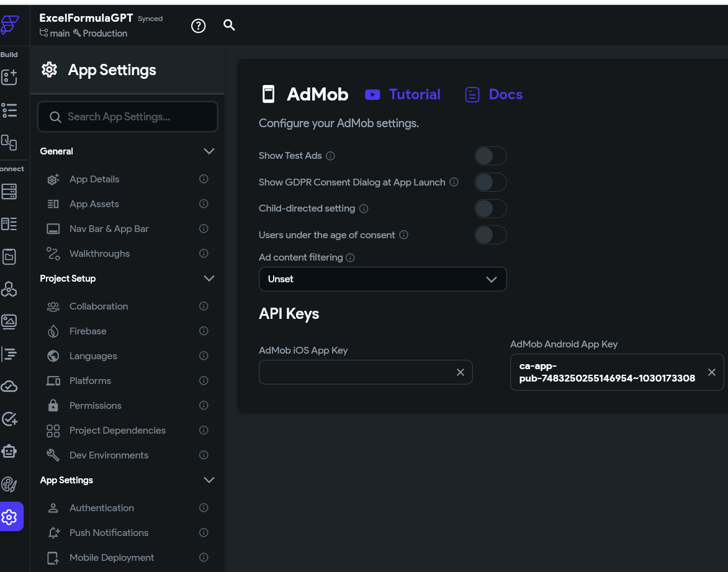Click info icon beside Firebase
This screenshot has height=572, width=728.
(204, 331)
